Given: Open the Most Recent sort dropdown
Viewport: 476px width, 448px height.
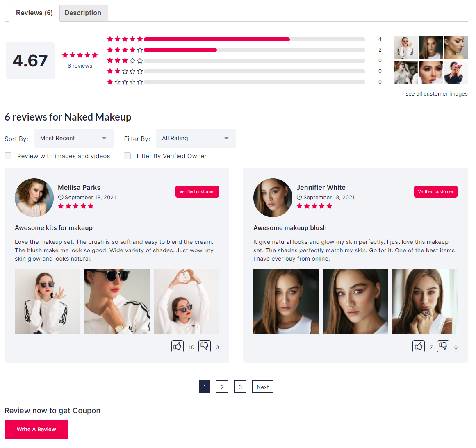Looking at the screenshot, I should click(74, 138).
